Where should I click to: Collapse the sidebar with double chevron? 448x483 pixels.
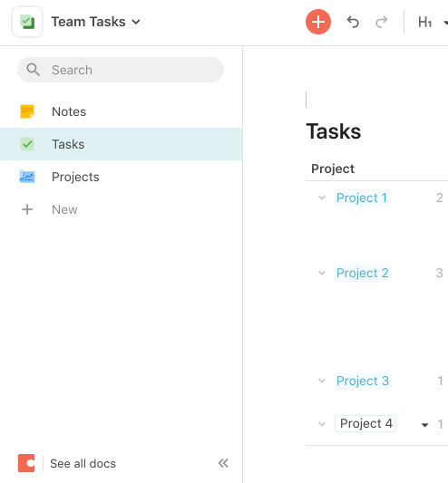[x=223, y=463]
